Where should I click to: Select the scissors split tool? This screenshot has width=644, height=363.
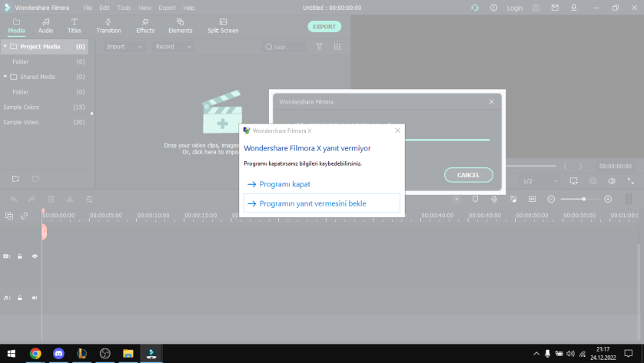point(70,200)
